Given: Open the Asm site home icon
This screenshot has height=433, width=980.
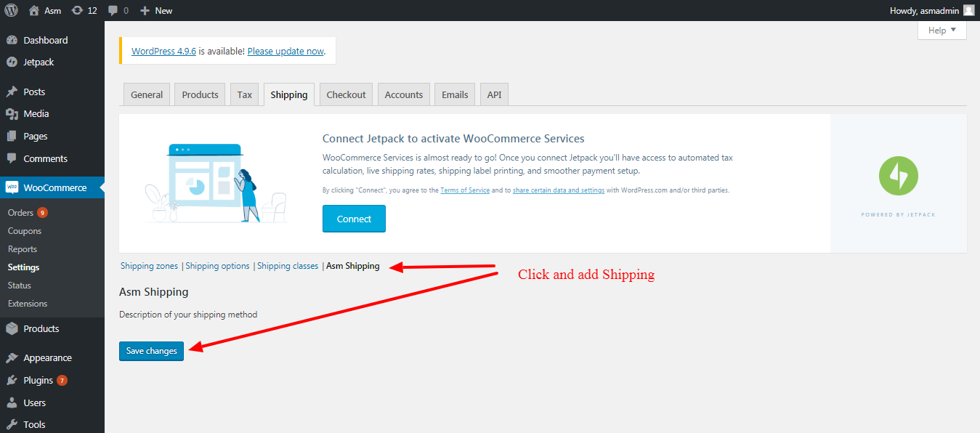Looking at the screenshot, I should coord(34,10).
